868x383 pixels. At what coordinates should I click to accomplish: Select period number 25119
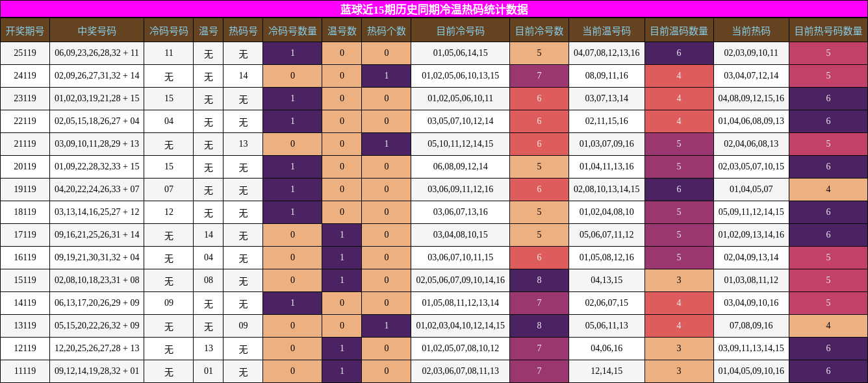[x=25, y=53]
